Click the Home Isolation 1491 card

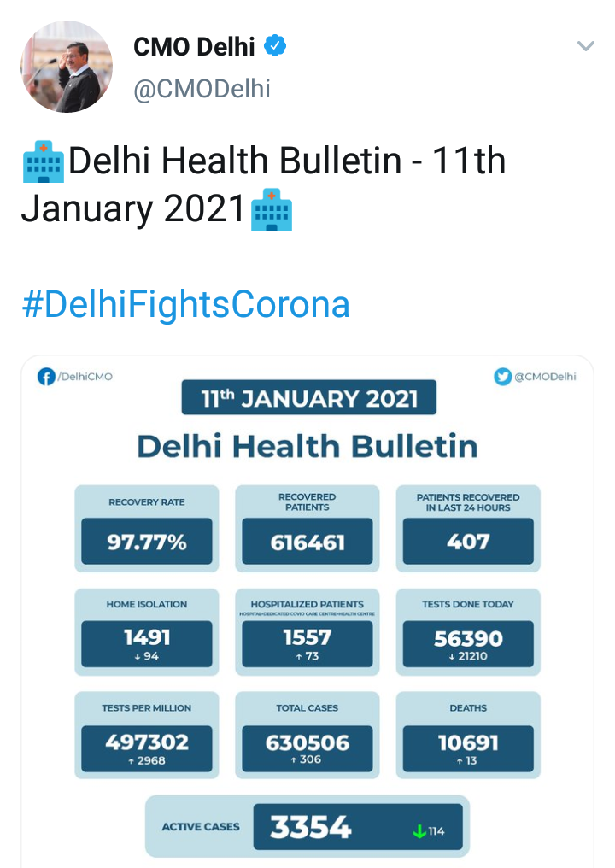[x=147, y=632]
